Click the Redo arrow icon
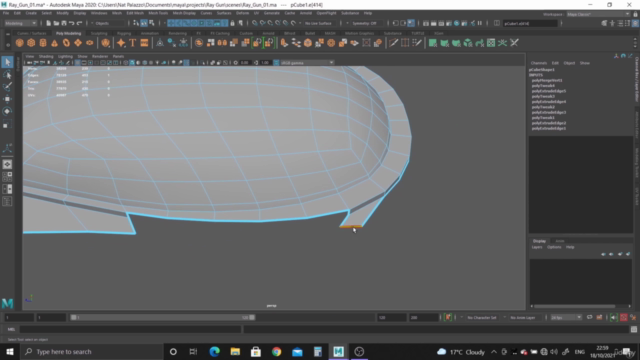The height and width of the screenshot is (360, 640). click(80, 23)
